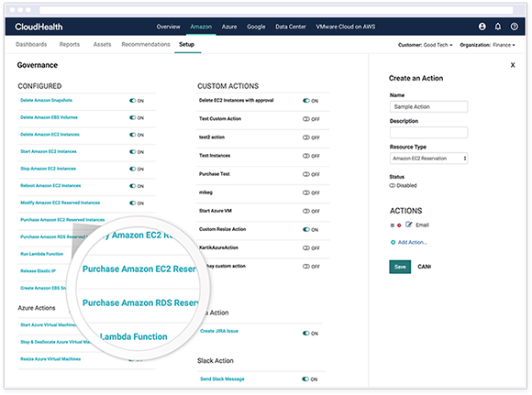532x395 pixels.
Task: Open the help question mark icon
Action: pyautogui.click(x=514, y=27)
